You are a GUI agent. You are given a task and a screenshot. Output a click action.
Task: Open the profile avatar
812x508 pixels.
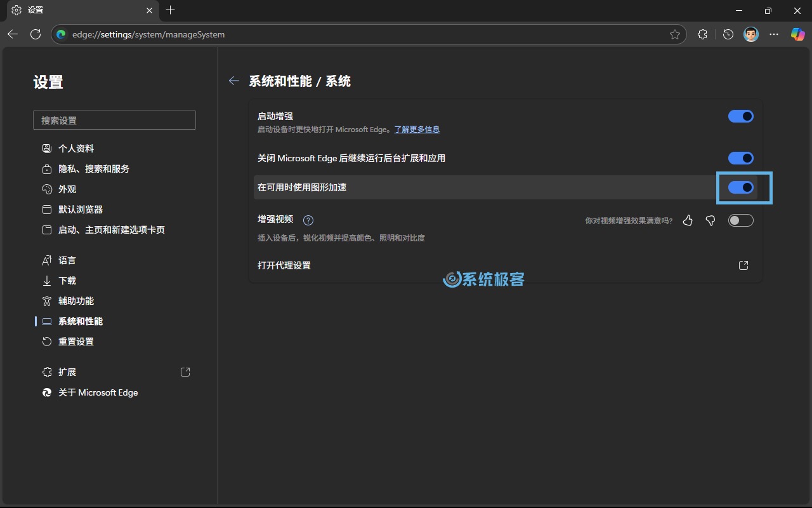(x=750, y=34)
